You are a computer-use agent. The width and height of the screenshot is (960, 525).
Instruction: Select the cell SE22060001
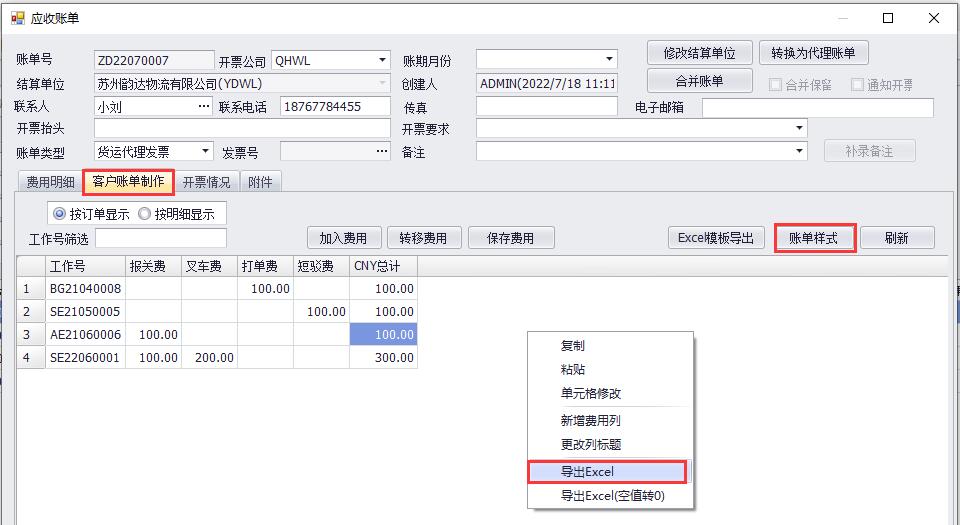pos(86,357)
